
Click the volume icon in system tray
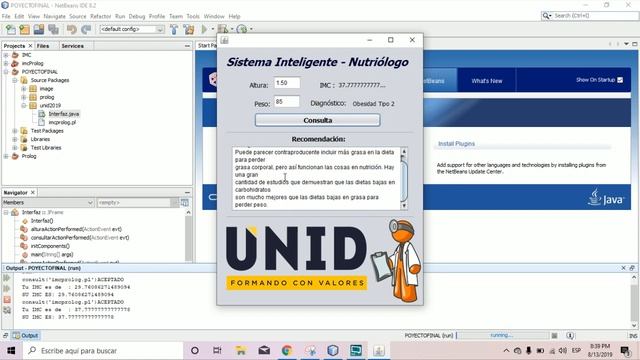563,351
